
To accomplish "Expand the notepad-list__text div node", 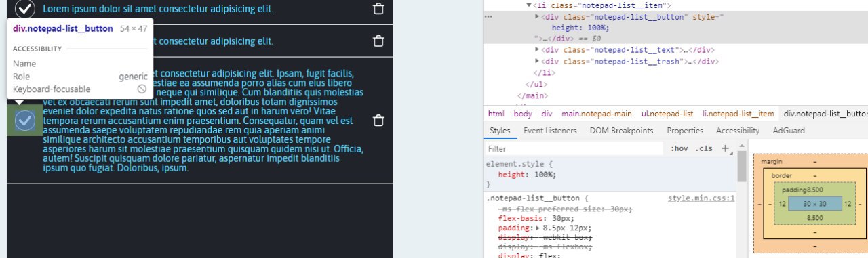I will pyautogui.click(x=538, y=49).
